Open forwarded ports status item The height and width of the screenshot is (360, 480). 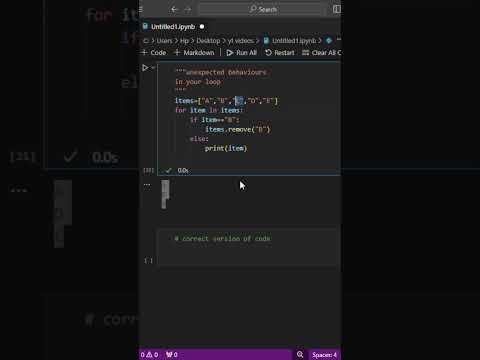172,355
